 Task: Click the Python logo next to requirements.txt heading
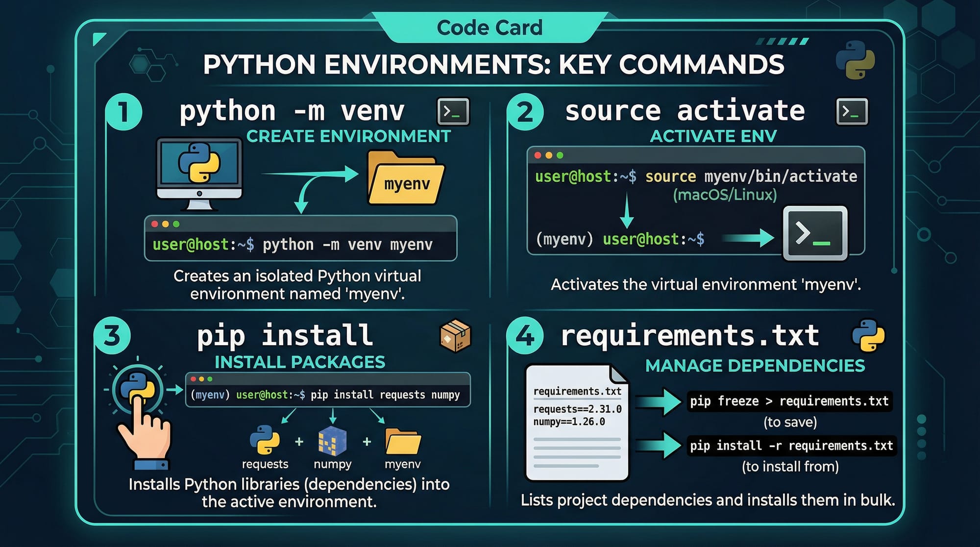point(868,336)
